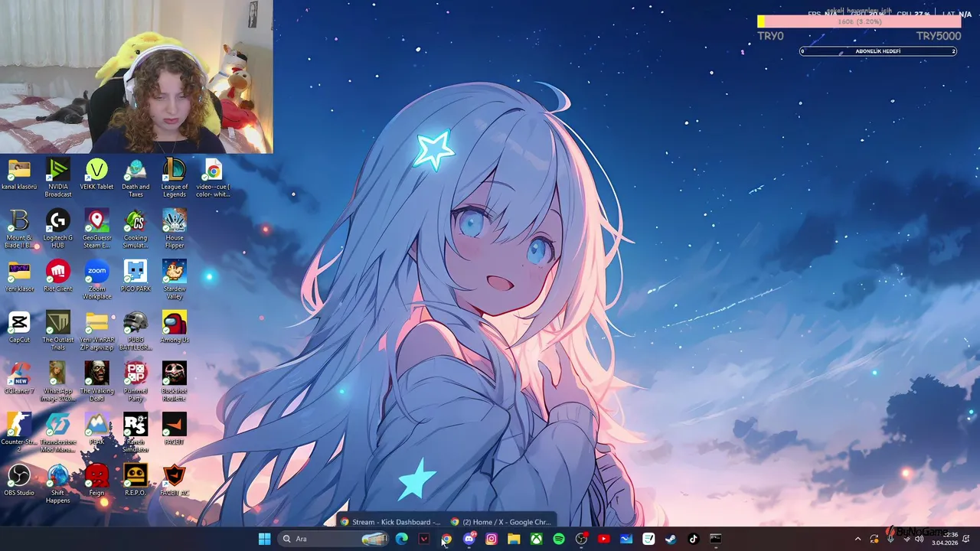Screen dimensions: 980x551
Task: Open Spotify from the taskbar
Action: point(559,539)
